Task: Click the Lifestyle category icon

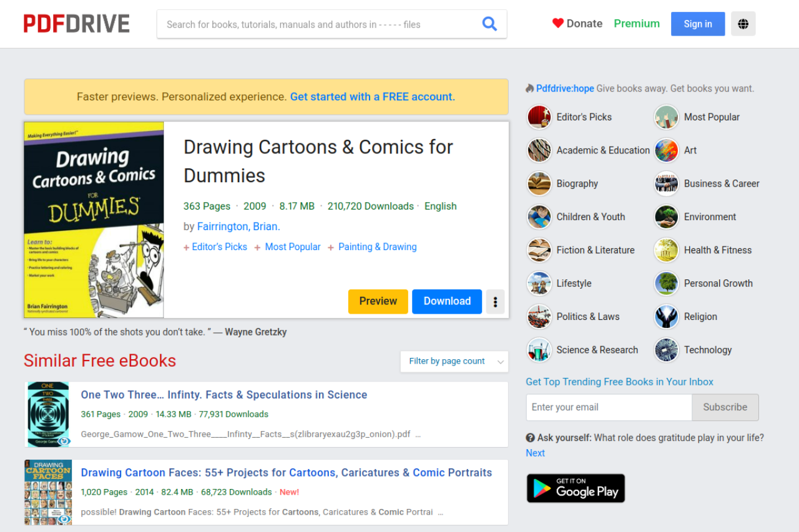Action: point(539,283)
